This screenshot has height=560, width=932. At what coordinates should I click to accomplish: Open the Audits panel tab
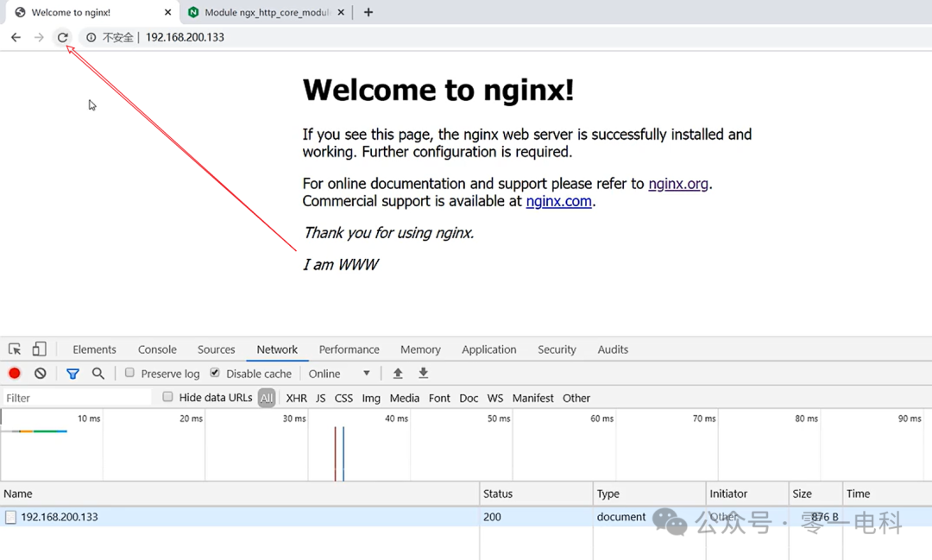coord(613,349)
